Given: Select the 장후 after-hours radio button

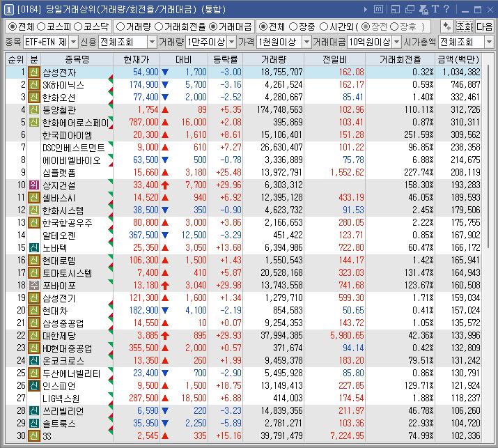Looking at the screenshot, I should click(x=394, y=26).
